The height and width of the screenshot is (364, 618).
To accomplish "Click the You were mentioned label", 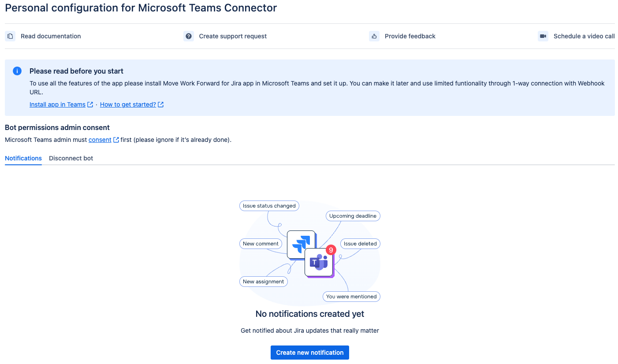I will click(351, 297).
